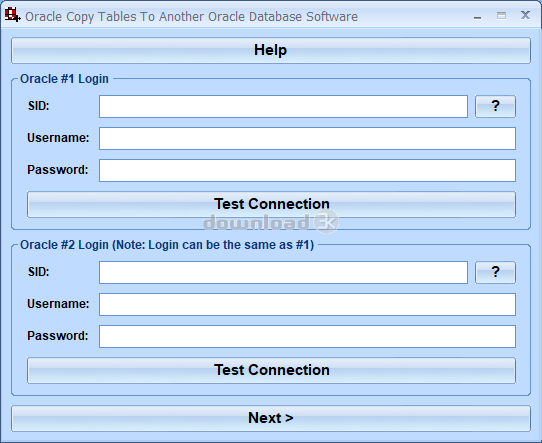Screen dimensions: 542x443
Task: Select the Oracle #2 Password field
Action: (307, 336)
